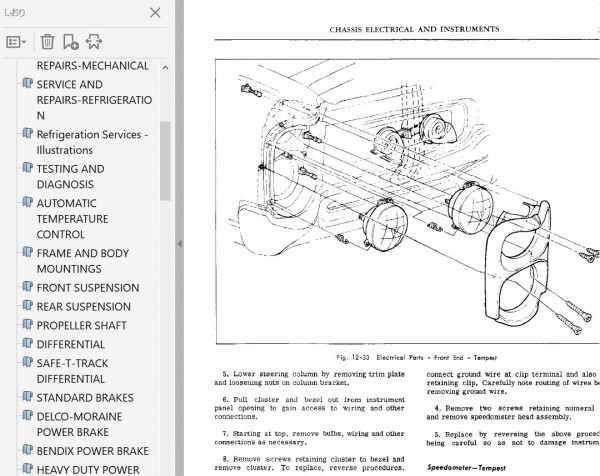Open STANDARD BRAKES bookmark
Viewport: 600px width, 476px height.
(85, 398)
